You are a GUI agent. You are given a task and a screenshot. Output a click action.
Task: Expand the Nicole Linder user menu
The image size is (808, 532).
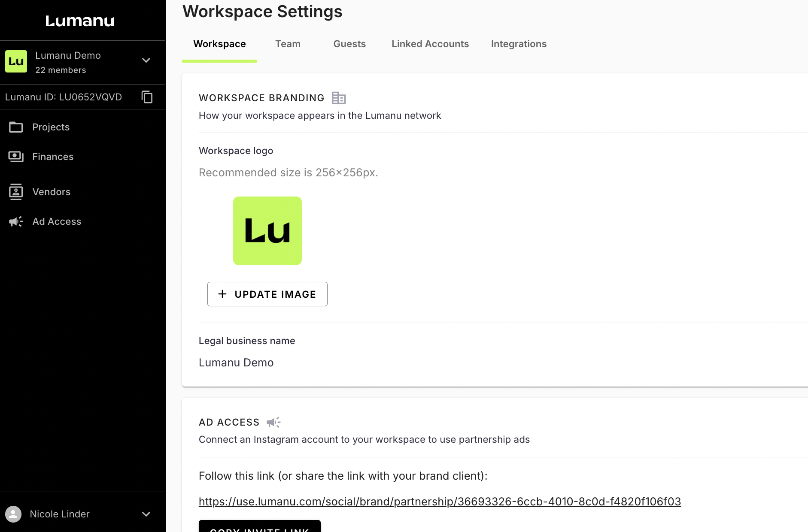coord(146,514)
